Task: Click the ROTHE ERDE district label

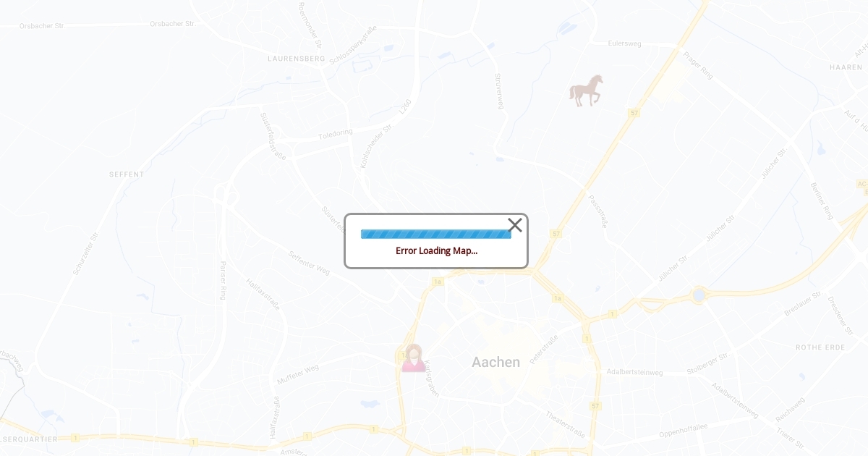Action: point(820,347)
